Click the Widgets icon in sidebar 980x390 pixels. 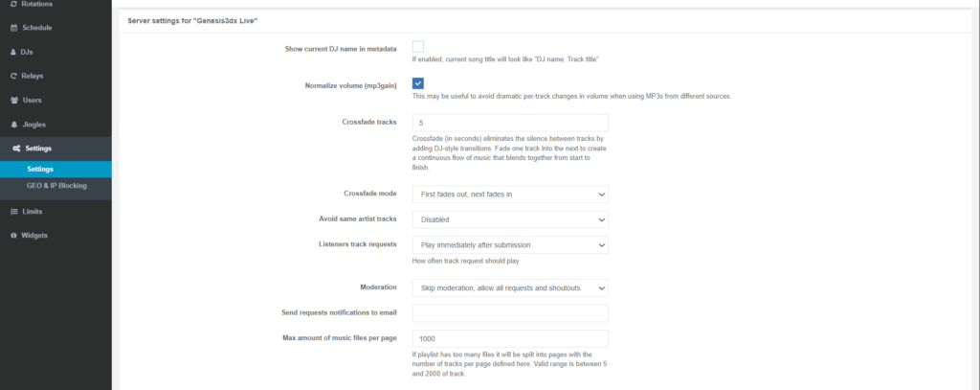tap(13, 235)
